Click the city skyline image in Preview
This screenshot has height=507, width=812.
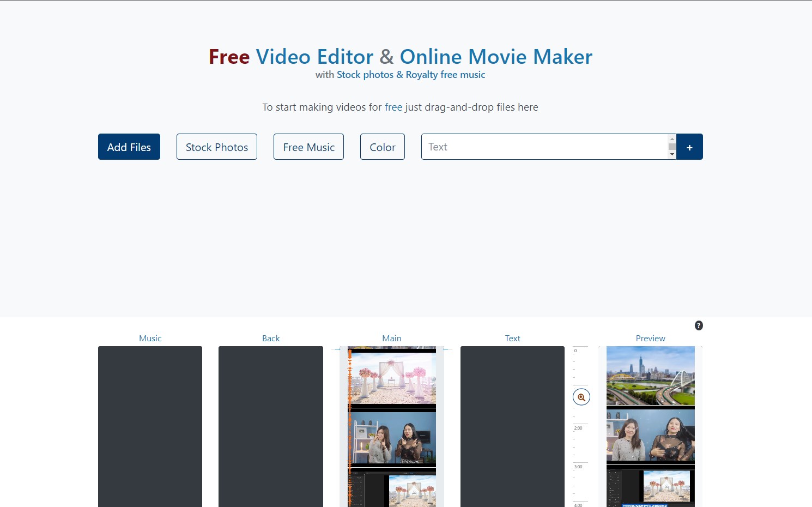650,376
